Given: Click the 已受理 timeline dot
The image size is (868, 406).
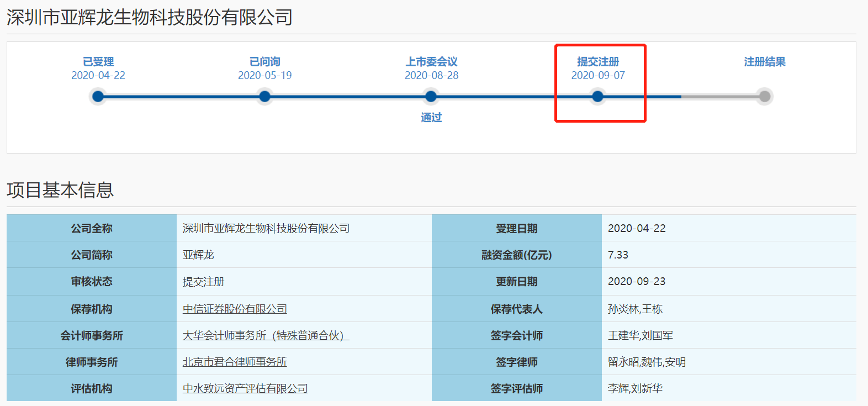Looking at the screenshot, I should [98, 97].
